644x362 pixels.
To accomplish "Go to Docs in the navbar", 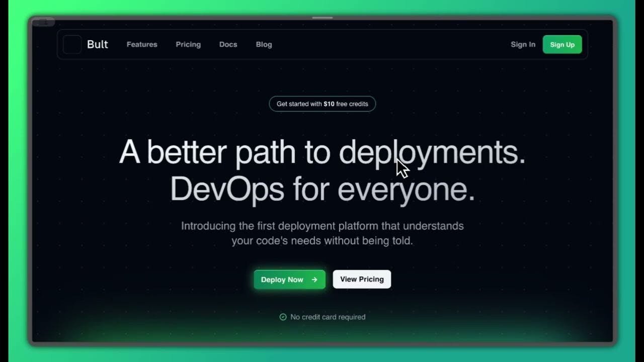I will coord(228,44).
